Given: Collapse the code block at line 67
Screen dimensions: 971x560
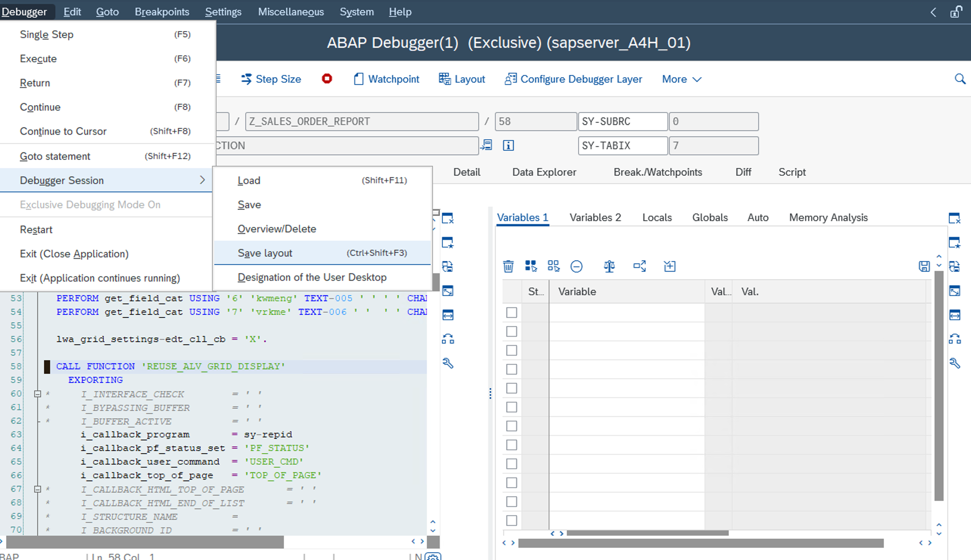Looking at the screenshot, I should pyautogui.click(x=37, y=489).
